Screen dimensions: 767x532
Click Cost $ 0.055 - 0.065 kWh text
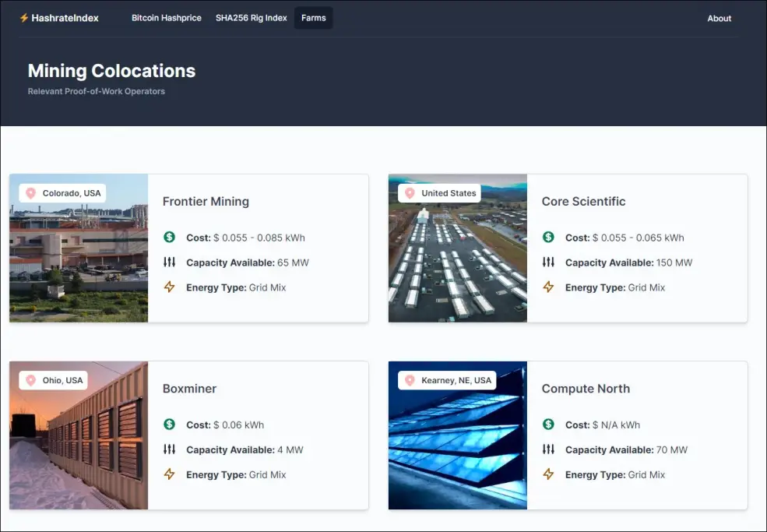625,238
